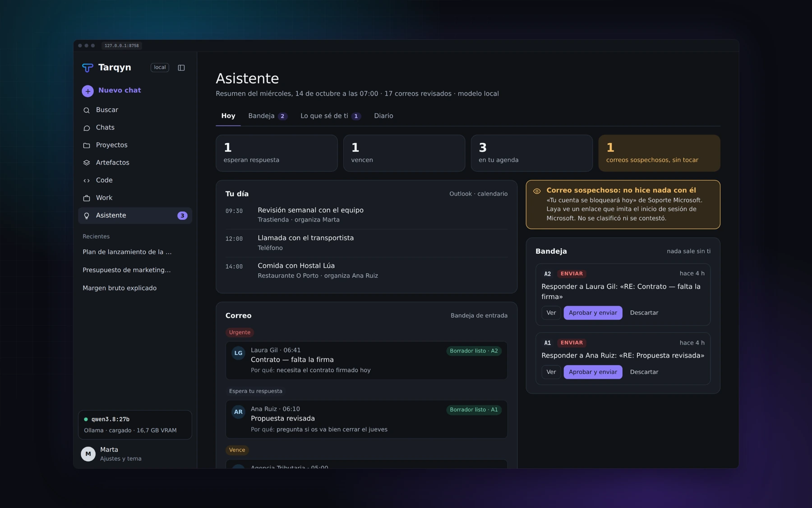Open the Diario tab
The height and width of the screenshot is (508, 812).
tap(383, 116)
